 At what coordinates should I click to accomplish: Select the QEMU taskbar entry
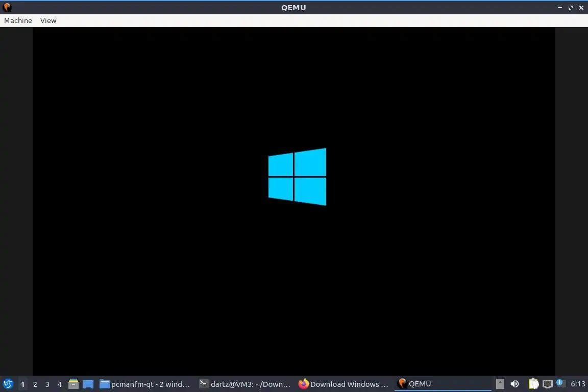point(443,384)
